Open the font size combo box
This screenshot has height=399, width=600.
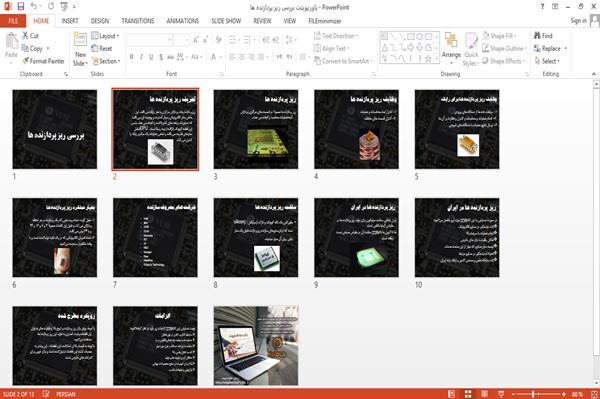[x=181, y=40]
